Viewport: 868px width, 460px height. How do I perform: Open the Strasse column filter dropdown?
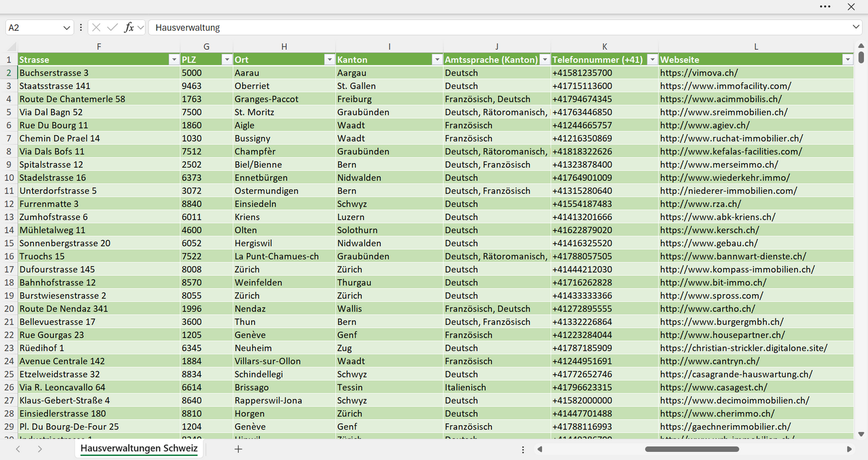click(x=174, y=59)
